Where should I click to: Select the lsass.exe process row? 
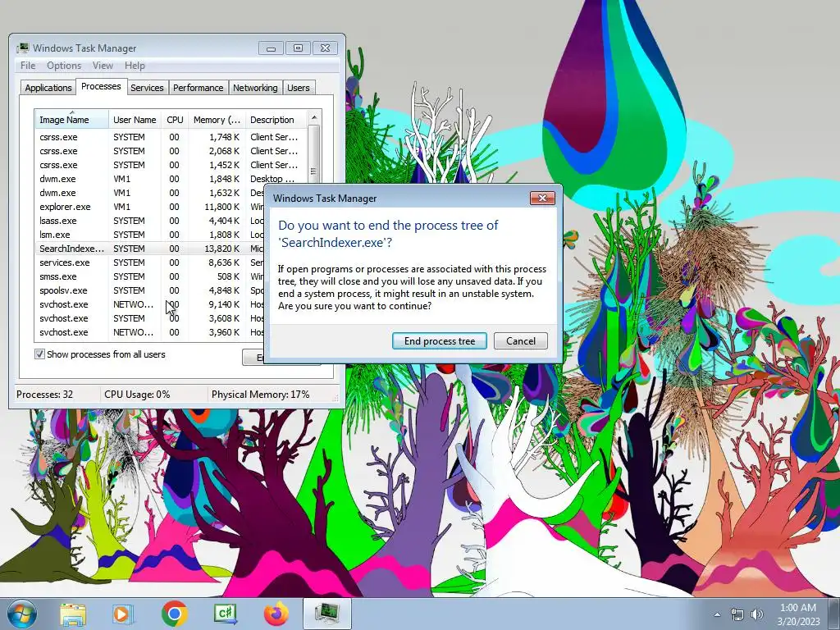(151, 221)
